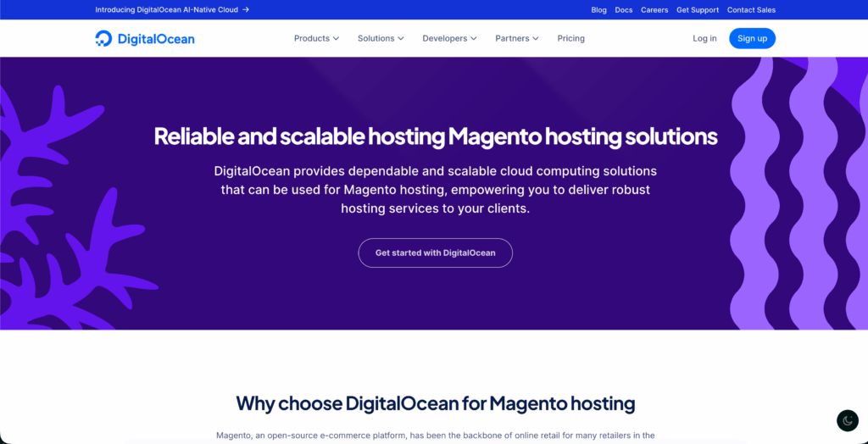
Task: Click the Sign up button
Action: point(753,38)
